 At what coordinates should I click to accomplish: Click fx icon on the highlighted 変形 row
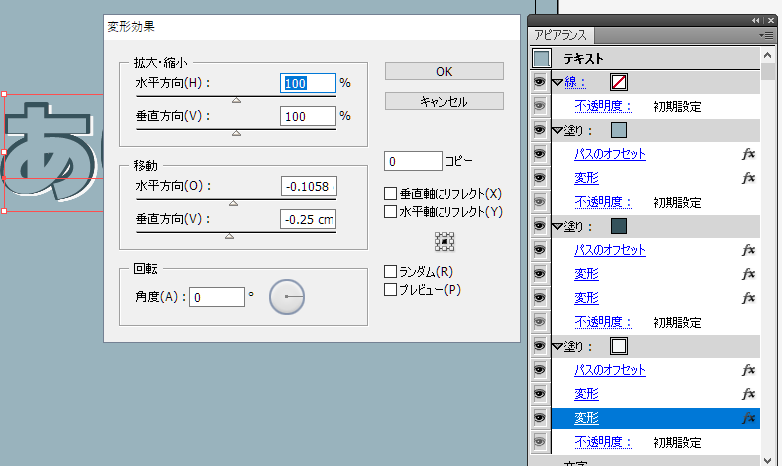pos(748,418)
